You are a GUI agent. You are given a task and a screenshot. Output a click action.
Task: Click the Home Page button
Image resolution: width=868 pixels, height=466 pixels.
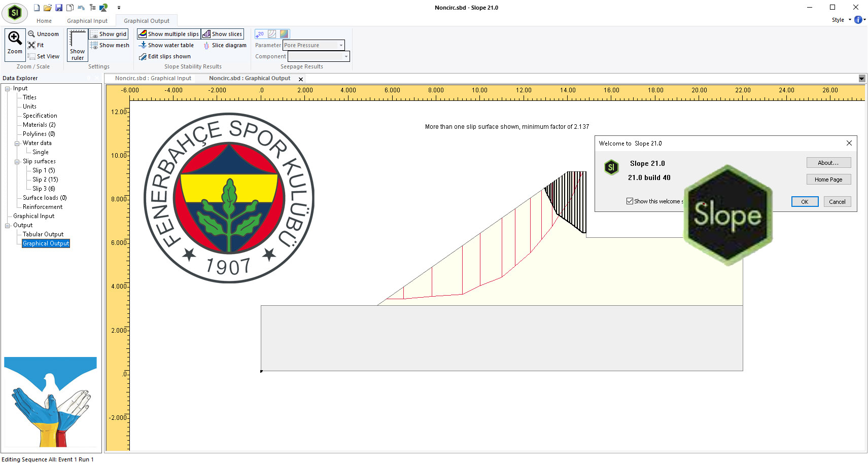(828, 179)
